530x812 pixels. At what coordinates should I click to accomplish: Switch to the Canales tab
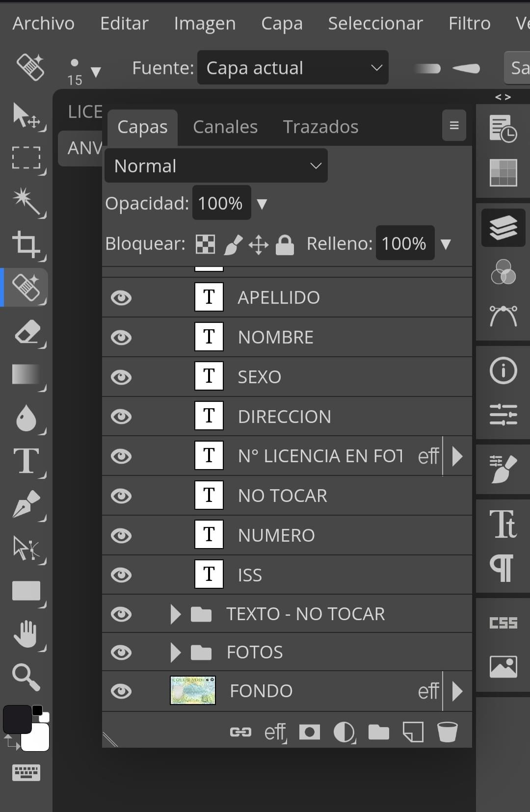[225, 127]
